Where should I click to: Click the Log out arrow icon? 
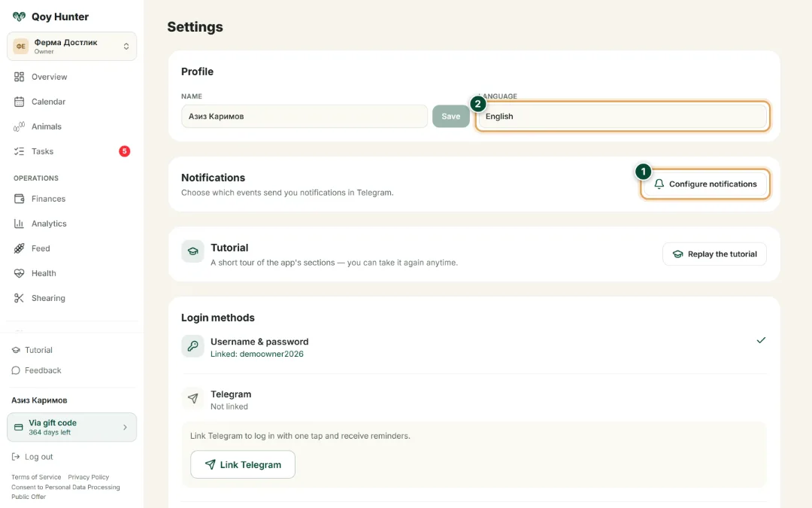pyautogui.click(x=16, y=457)
